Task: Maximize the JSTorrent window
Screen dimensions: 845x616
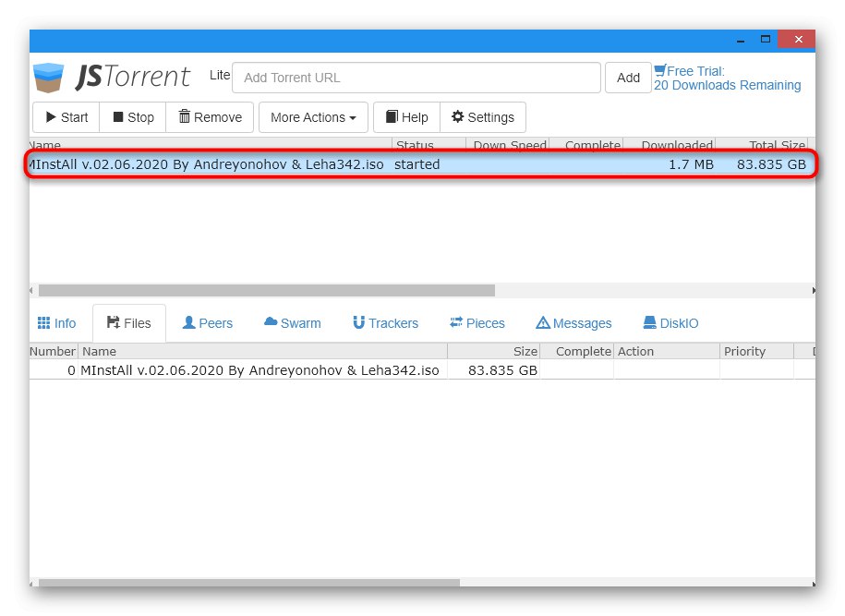Action: (766, 39)
